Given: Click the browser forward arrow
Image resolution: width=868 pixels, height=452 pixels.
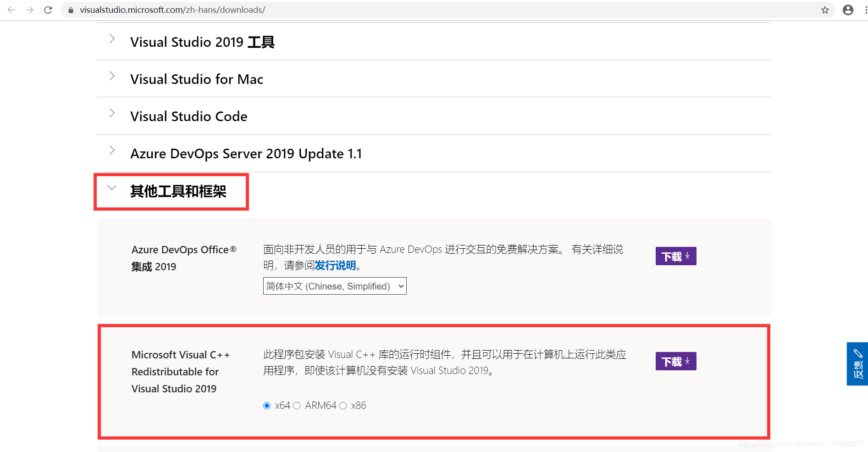Looking at the screenshot, I should 30,10.
